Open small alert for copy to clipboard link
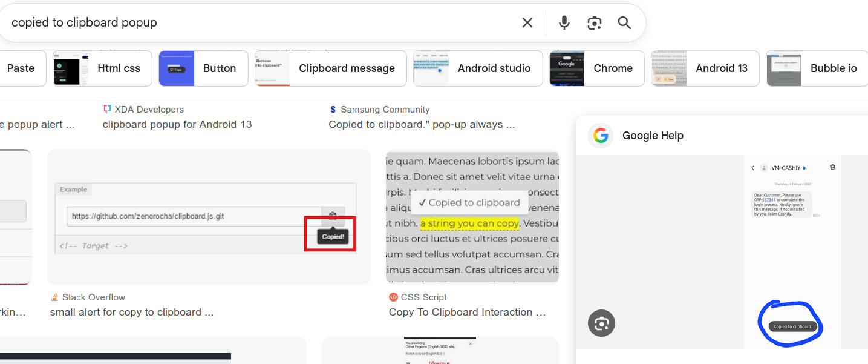This screenshot has height=364, width=868. [131, 313]
